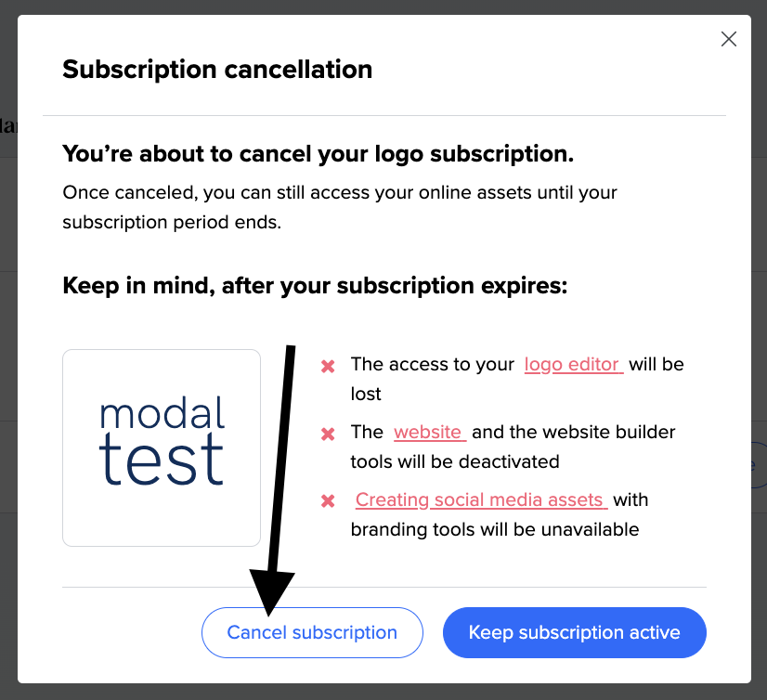Choose Keep subscription active
This screenshot has width=767, height=700.
[574, 632]
